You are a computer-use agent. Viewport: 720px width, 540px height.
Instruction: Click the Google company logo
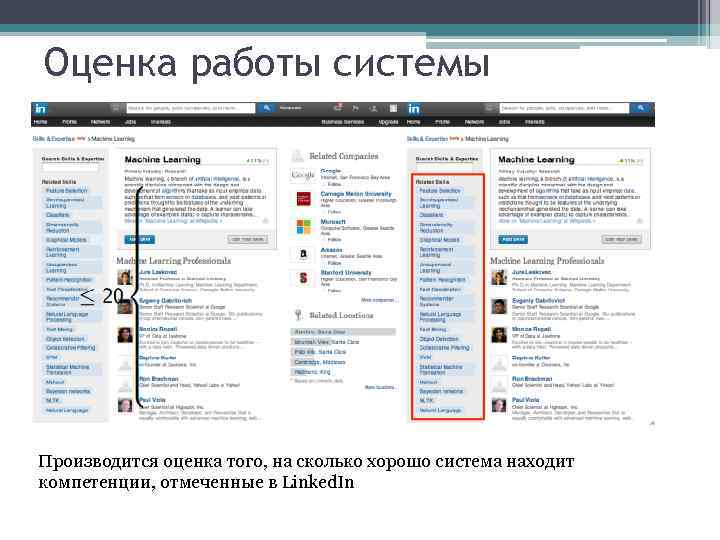[x=303, y=175]
